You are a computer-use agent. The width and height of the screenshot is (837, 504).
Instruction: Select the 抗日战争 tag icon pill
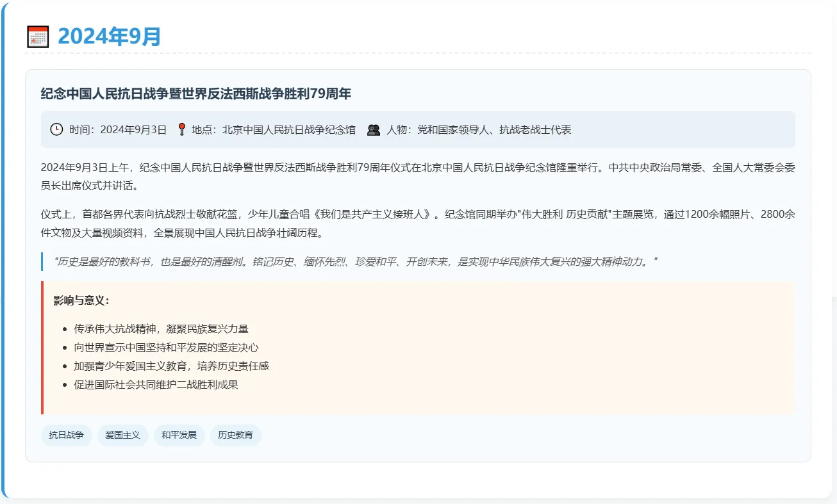click(x=67, y=435)
